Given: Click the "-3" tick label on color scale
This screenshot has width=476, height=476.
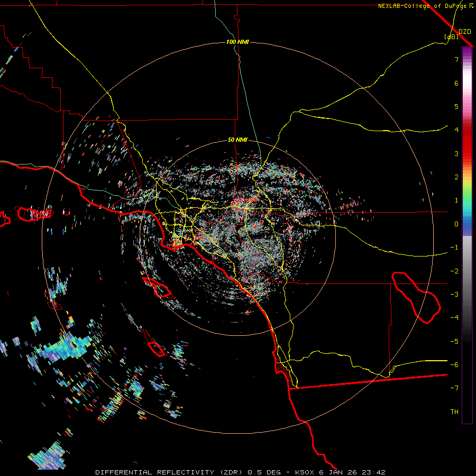Looking at the screenshot, I should [x=454, y=295].
